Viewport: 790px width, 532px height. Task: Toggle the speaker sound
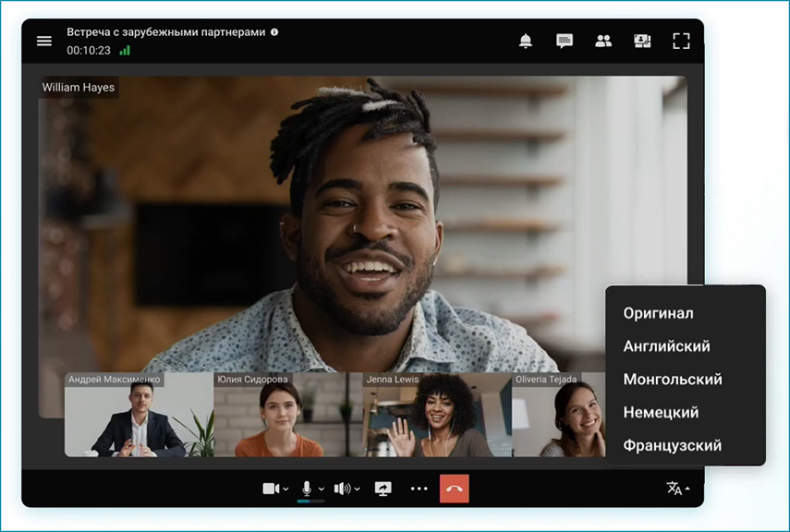click(343, 489)
